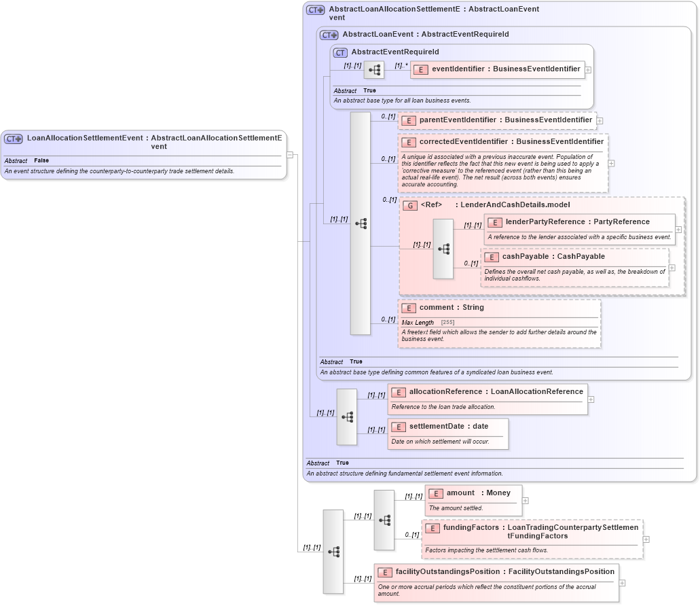Image resolution: width=700 pixels, height=606 pixels.
Task: Click the G icon of LenderAndCashDetails.model group
Action: pos(409,204)
